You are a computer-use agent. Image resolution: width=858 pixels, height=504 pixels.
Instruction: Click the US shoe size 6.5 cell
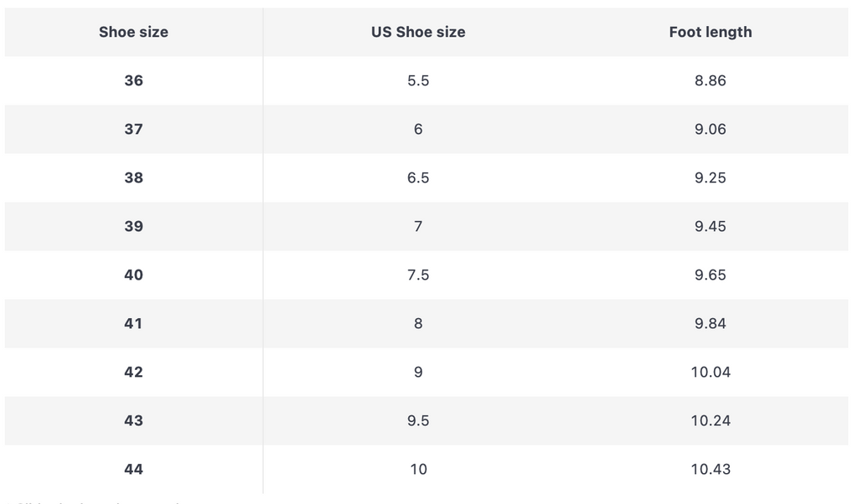click(x=418, y=178)
